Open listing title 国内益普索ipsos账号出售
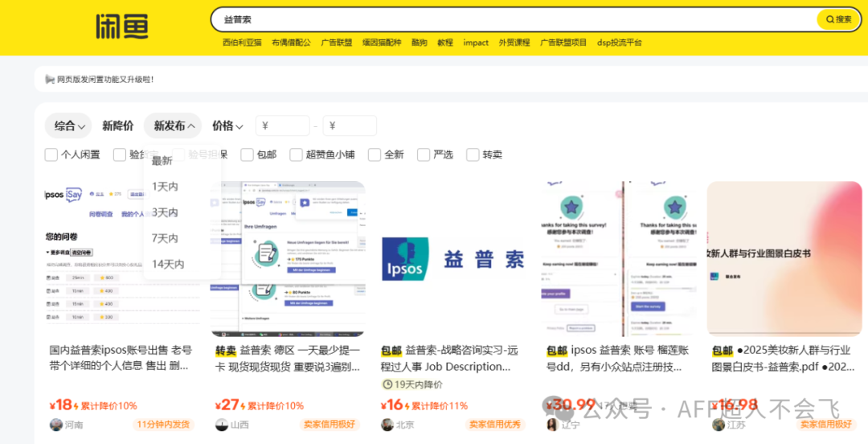This screenshot has width=868, height=444. tap(120, 358)
